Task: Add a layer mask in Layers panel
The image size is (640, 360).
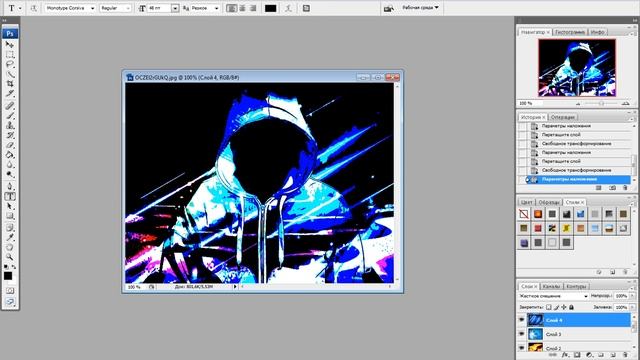Action: coord(577,355)
